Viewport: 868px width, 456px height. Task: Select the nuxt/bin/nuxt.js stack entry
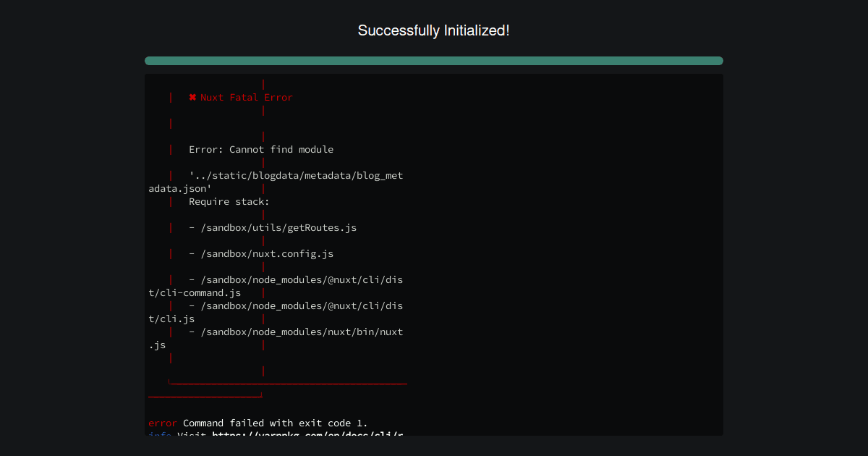[x=296, y=332]
